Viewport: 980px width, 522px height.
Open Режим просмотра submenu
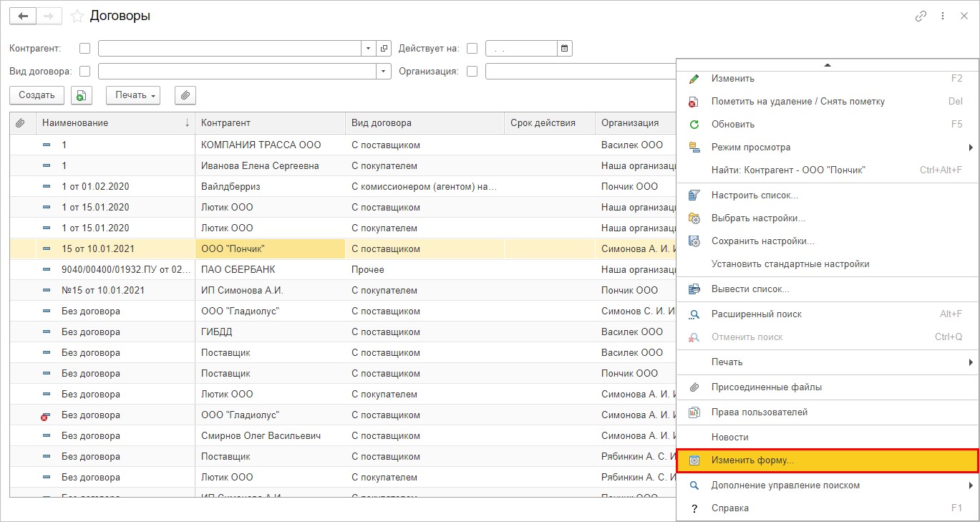(x=751, y=148)
